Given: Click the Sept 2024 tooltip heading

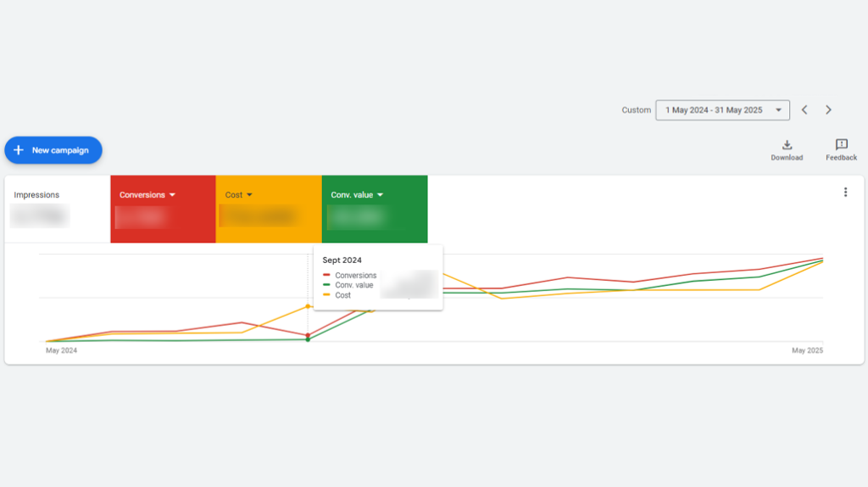Looking at the screenshot, I should 342,260.
